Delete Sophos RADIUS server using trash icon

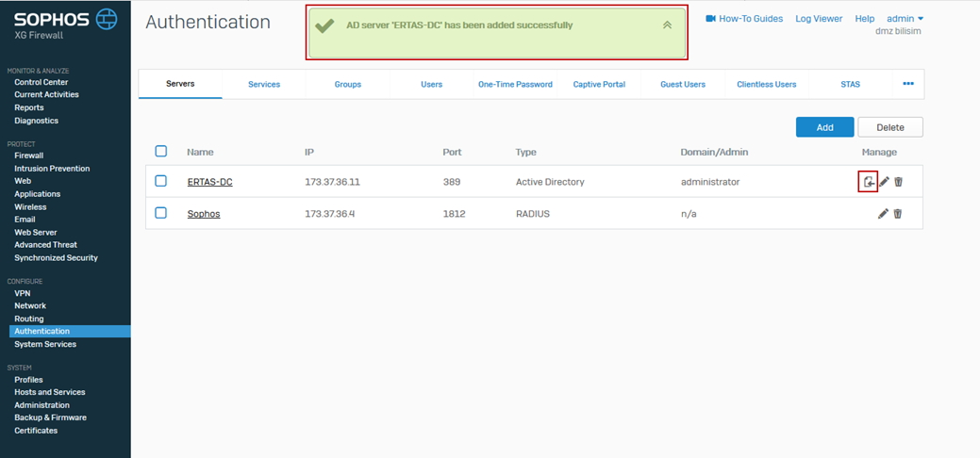(898, 214)
